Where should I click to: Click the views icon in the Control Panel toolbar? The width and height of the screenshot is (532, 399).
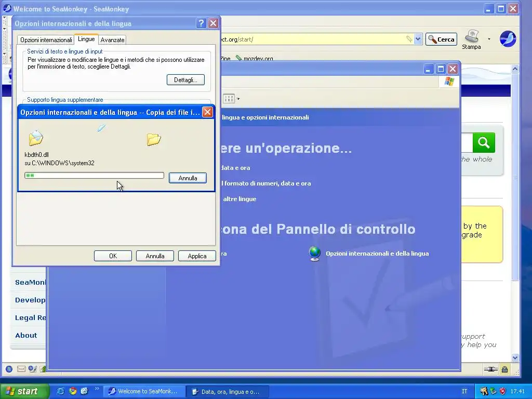[x=229, y=99]
